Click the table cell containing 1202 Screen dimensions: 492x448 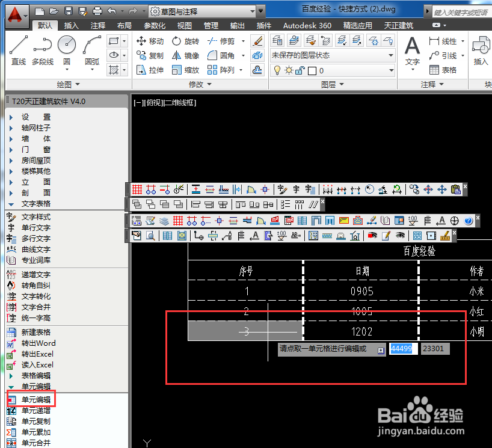tap(361, 331)
